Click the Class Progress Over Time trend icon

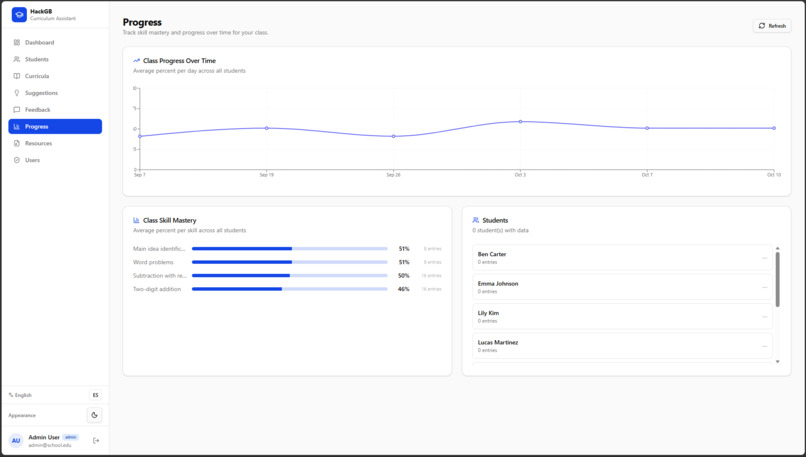click(136, 61)
